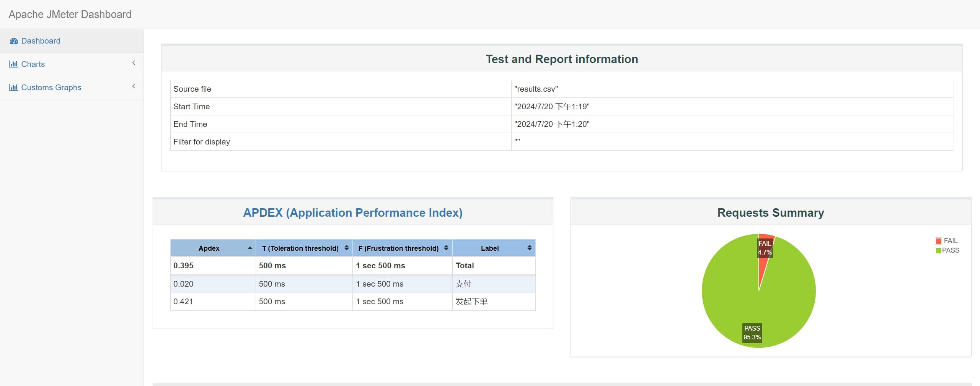Click the Frustration threshold sort arrows
The width and height of the screenshot is (980, 386).
tap(446, 248)
